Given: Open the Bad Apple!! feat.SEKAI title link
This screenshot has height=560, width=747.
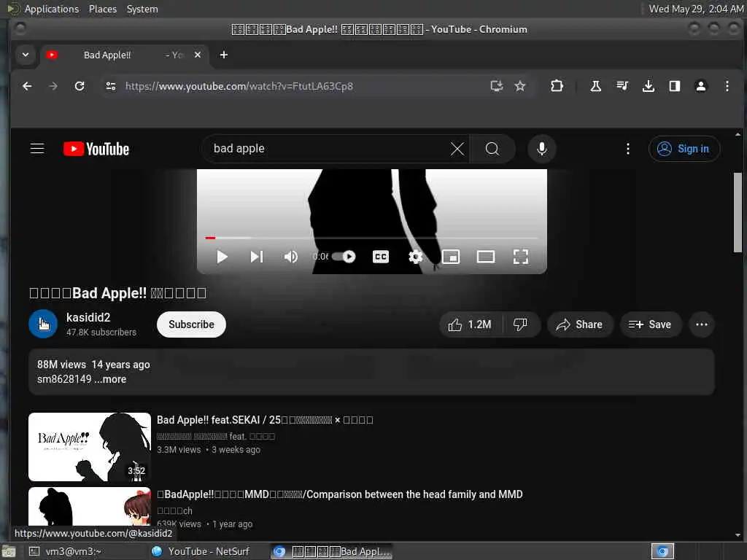Looking at the screenshot, I should (x=265, y=419).
